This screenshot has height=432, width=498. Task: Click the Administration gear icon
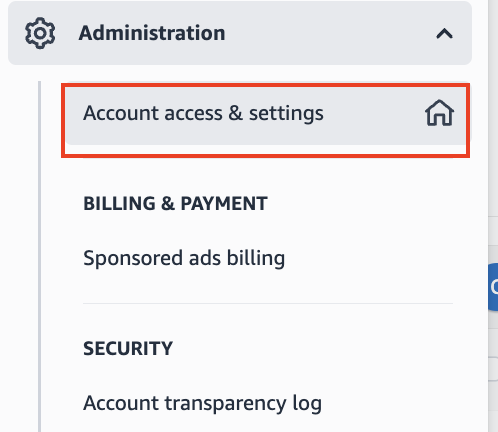tap(40, 33)
